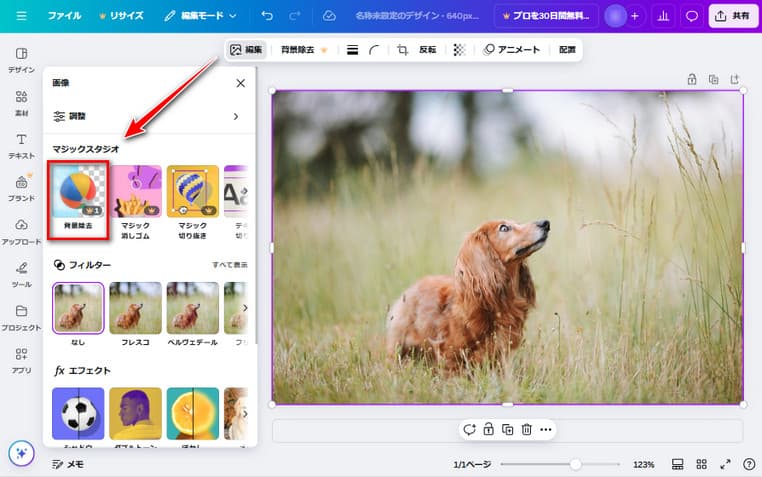Open the hamburger main menu

(x=21, y=16)
